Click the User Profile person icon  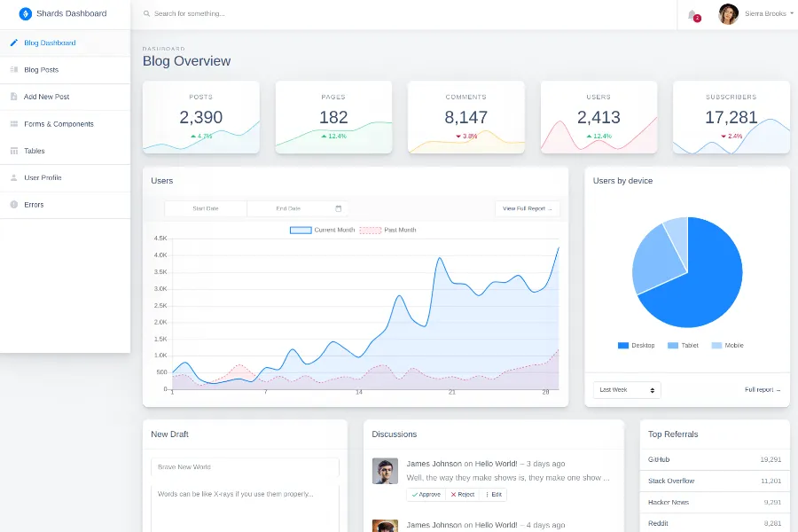(x=13, y=177)
